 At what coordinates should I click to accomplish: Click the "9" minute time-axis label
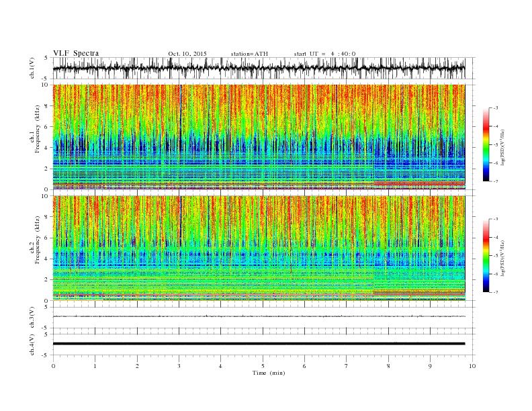pyautogui.click(x=430, y=366)
